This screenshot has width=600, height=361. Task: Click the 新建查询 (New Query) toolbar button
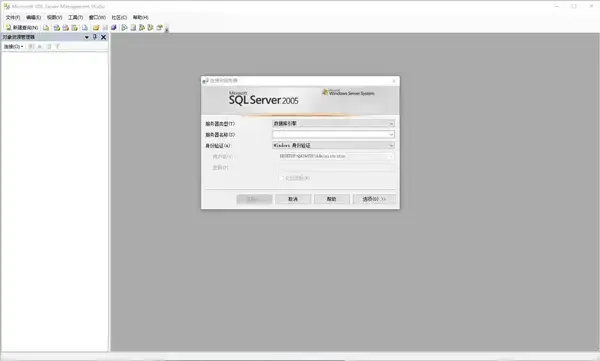click(x=22, y=28)
